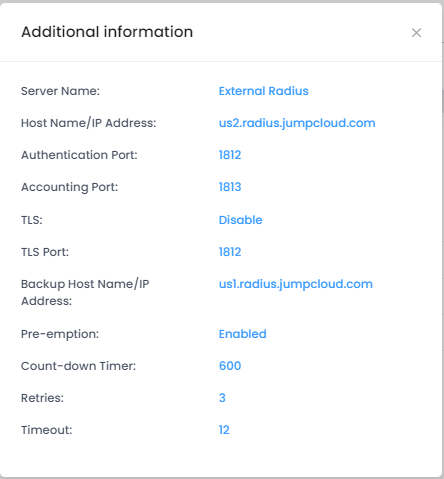Click the Retries value 3
Image resolution: width=444 pixels, height=479 pixels.
tap(222, 398)
